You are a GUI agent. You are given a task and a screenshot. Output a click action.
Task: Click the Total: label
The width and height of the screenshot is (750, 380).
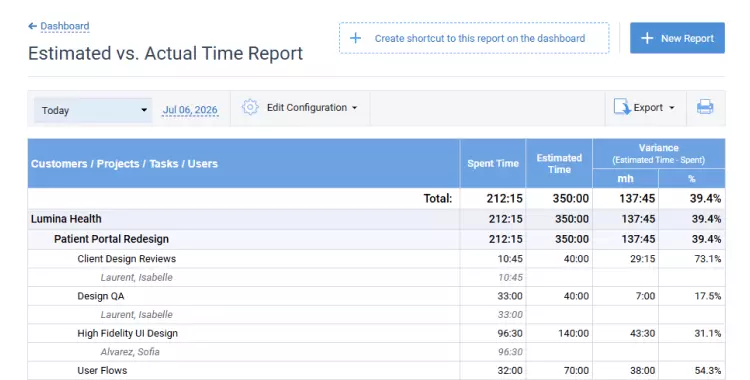click(438, 199)
